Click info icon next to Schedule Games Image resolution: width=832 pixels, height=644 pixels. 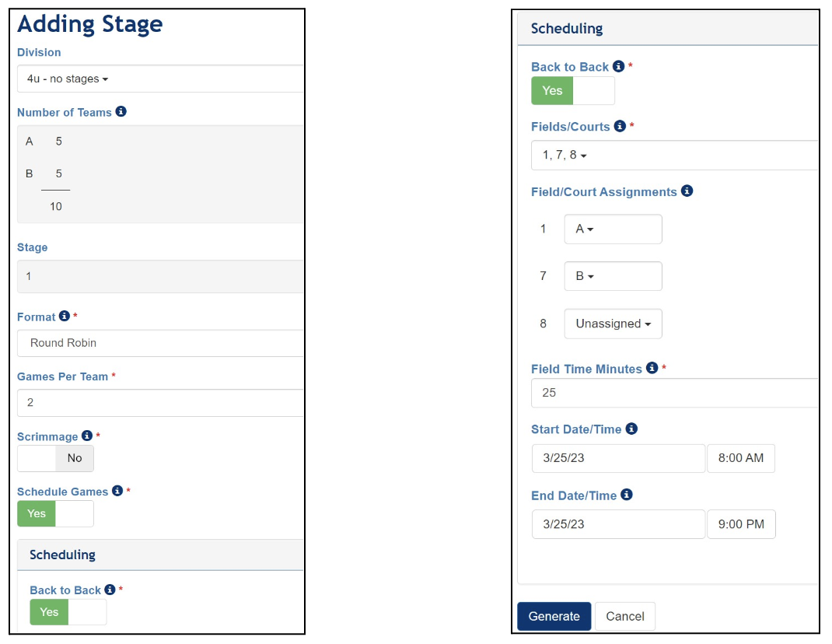coord(117,491)
